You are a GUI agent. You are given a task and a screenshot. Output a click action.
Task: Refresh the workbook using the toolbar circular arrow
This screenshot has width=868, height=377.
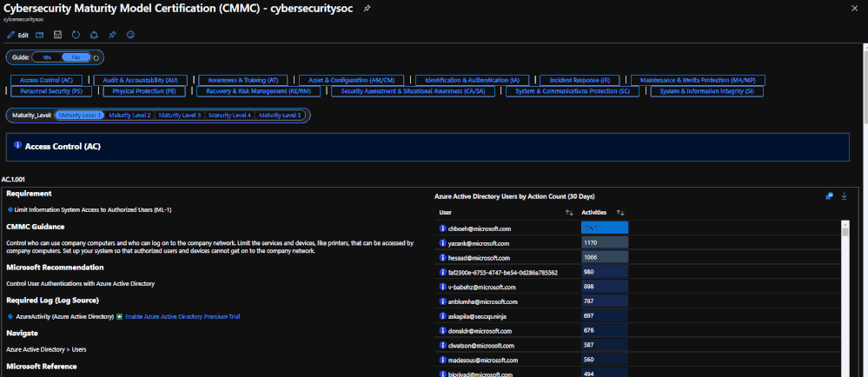(76, 35)
